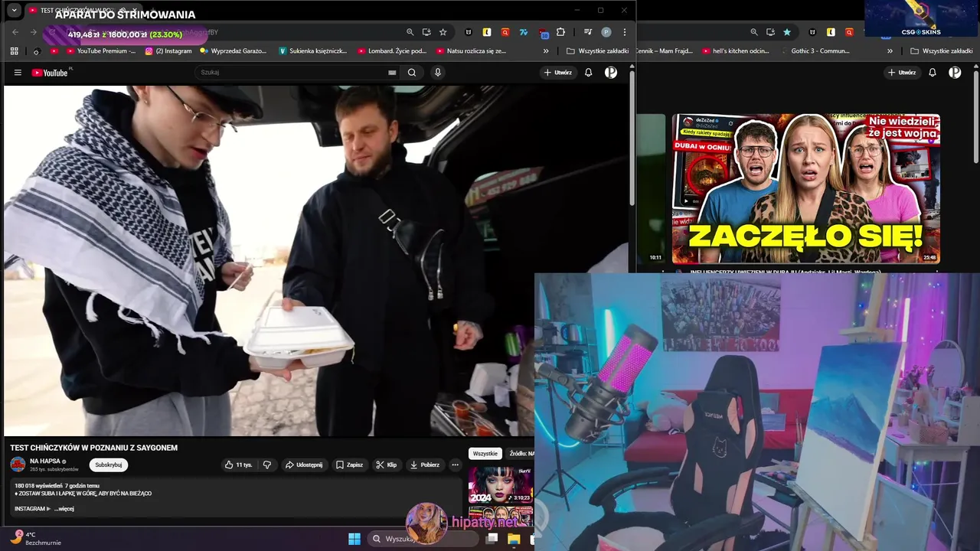Screen dimensions: 980x551
Task: Open the Wyprzedaż Garażo... bookmark
Action: point(234,51)
